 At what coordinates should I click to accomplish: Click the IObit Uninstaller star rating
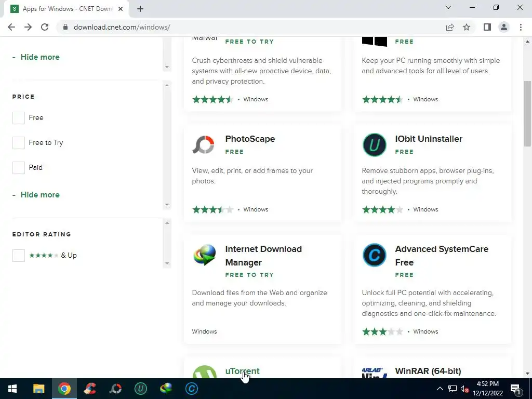click(x=382, y=210)
